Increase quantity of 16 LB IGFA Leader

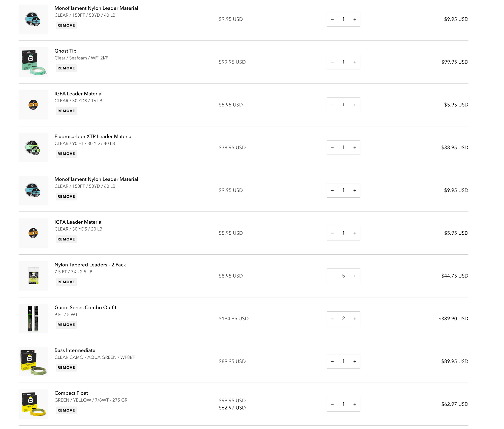355,105
